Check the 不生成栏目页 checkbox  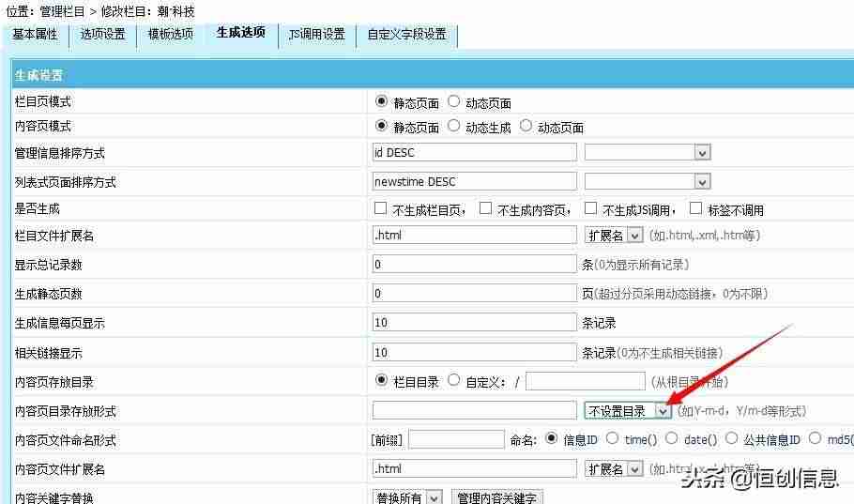coord(380,208)
